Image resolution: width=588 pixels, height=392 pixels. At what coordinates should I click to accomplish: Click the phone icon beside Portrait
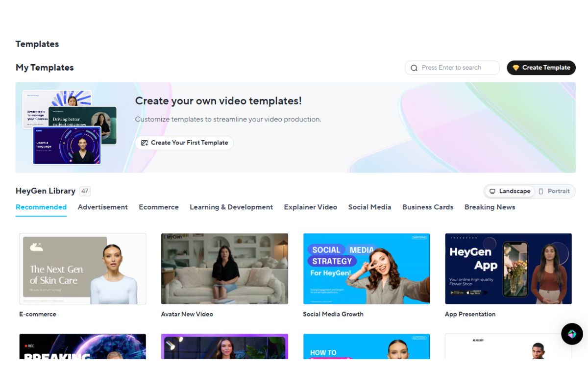click(x=541, y=192)
